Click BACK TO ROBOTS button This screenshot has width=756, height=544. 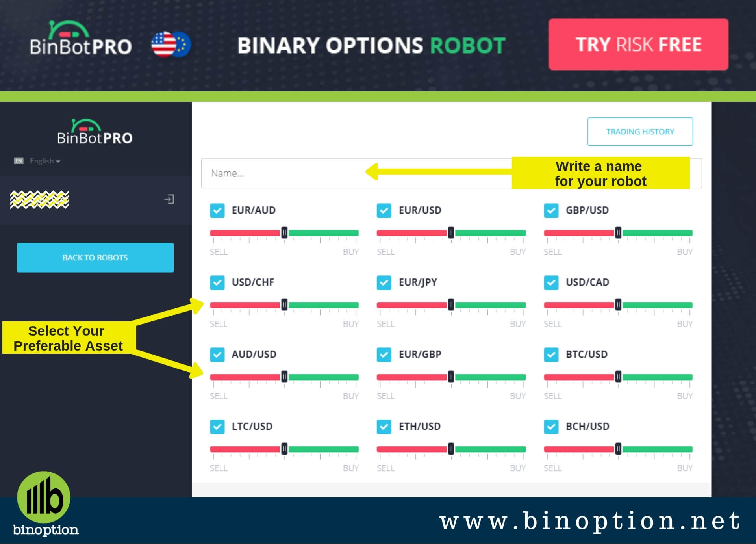(96, 257)
